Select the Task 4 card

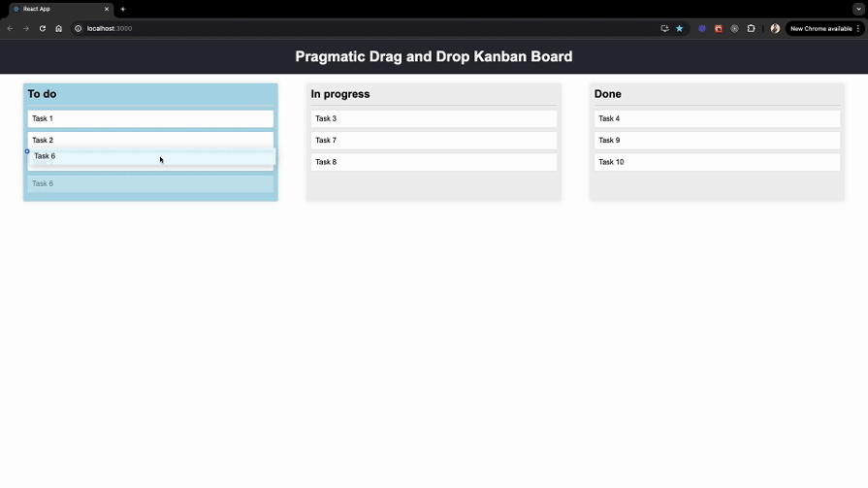pos(717,118)
